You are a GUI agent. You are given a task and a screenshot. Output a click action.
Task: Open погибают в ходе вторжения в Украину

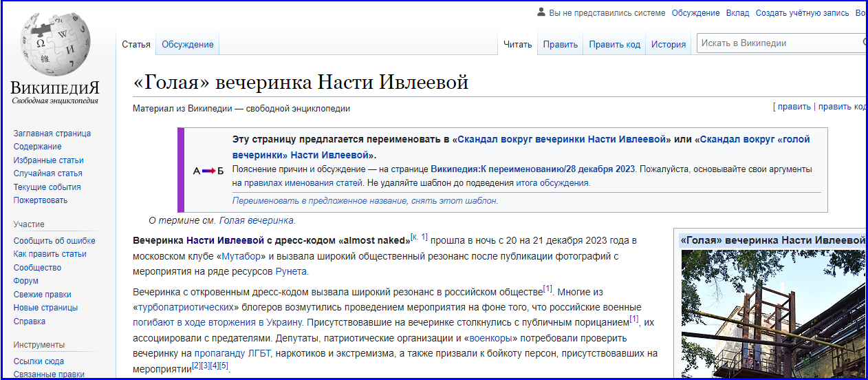218,322
